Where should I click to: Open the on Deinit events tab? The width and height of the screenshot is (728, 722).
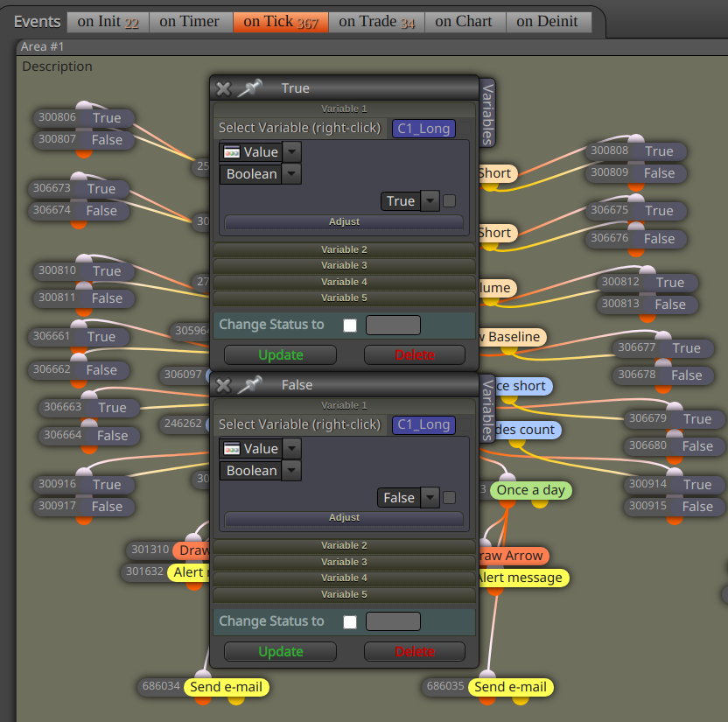547,22
